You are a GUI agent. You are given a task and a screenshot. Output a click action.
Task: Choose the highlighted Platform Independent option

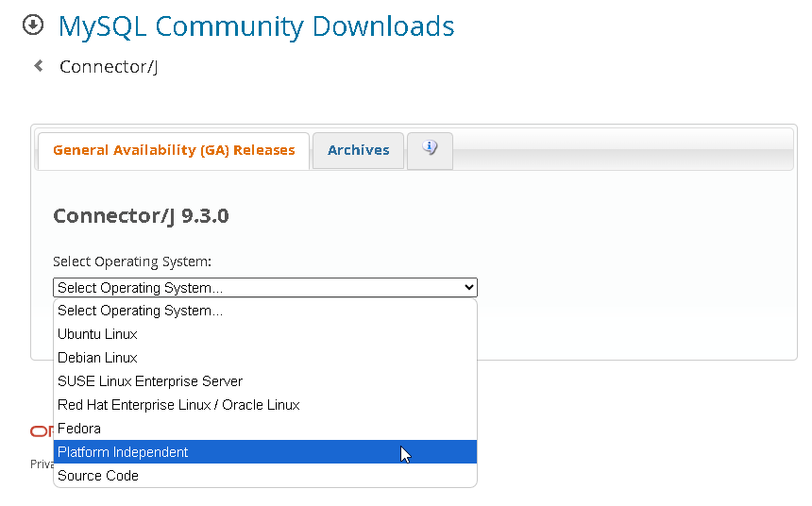pos(123,452)
